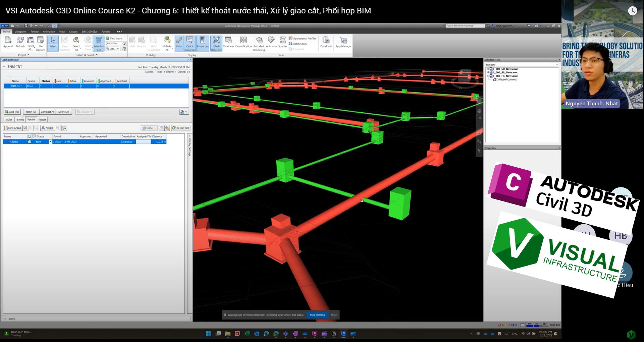Image resolution: width=644 pixels, height=342 pixels.
Task: Click the Windows Start button
Action: [208, 334]
